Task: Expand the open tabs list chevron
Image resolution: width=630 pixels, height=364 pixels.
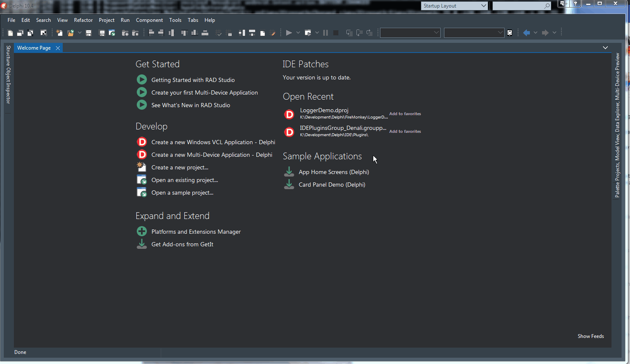Action: (x=605, y=48)
